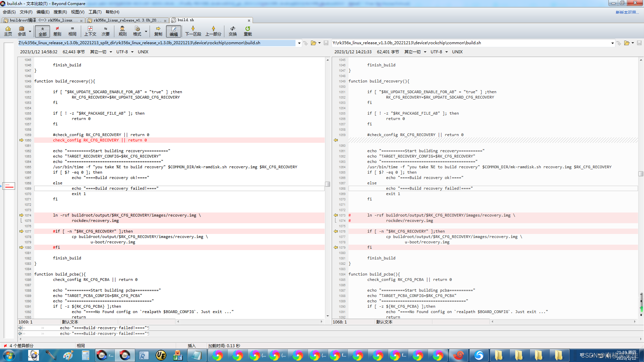Viewport: 644px width, 362px height.
Task: Click the 新版本可用 update link
Action: pos(627,12)
